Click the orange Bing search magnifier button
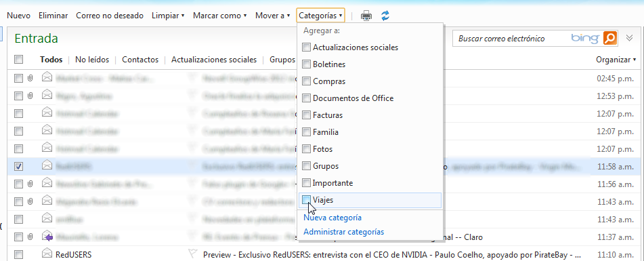The height and width of the screenshot is (261, 644). pyautogui.click(x=610, y=38)
